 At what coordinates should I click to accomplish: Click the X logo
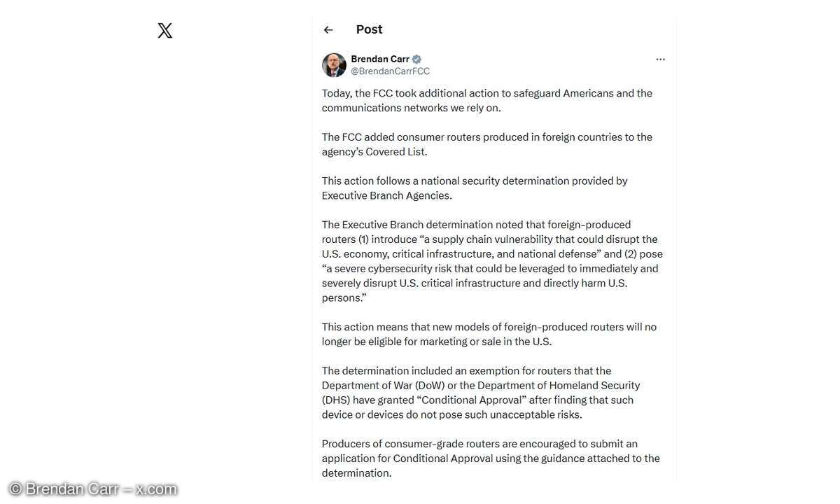165,31
